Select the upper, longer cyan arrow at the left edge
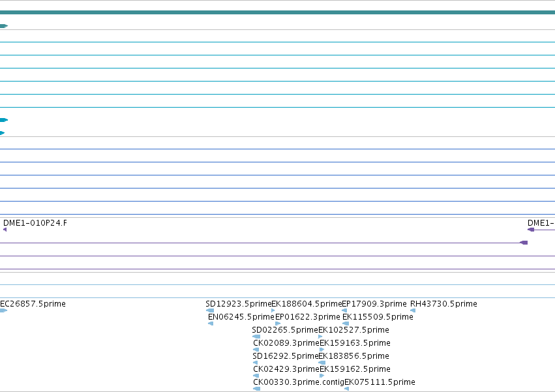The width and height of the screenshot is (555, 392). point(4,120)
